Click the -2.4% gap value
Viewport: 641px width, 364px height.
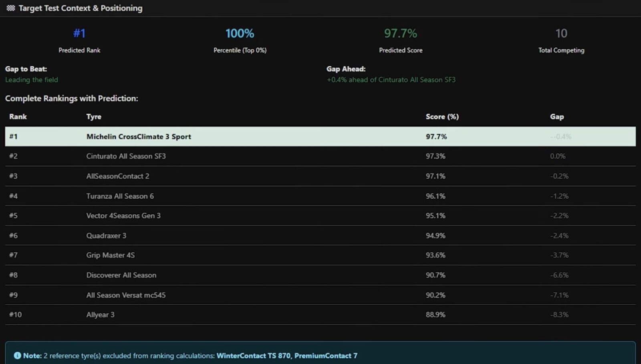[x=559, y=235]
